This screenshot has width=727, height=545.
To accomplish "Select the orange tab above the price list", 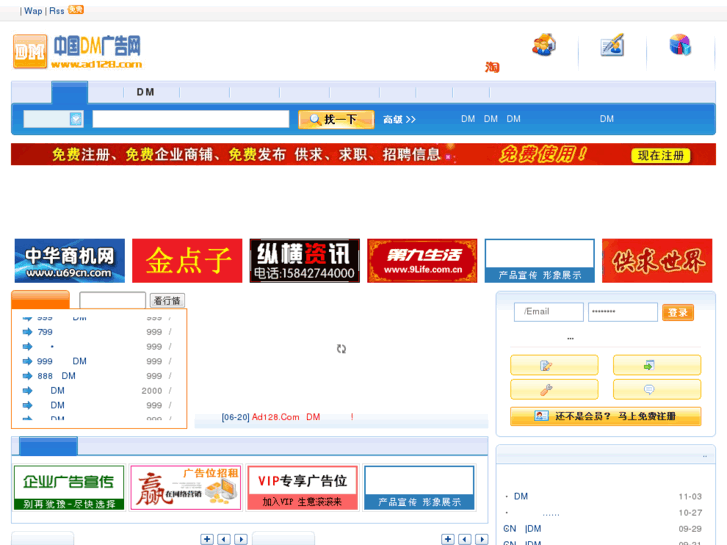I will point(40,300).
